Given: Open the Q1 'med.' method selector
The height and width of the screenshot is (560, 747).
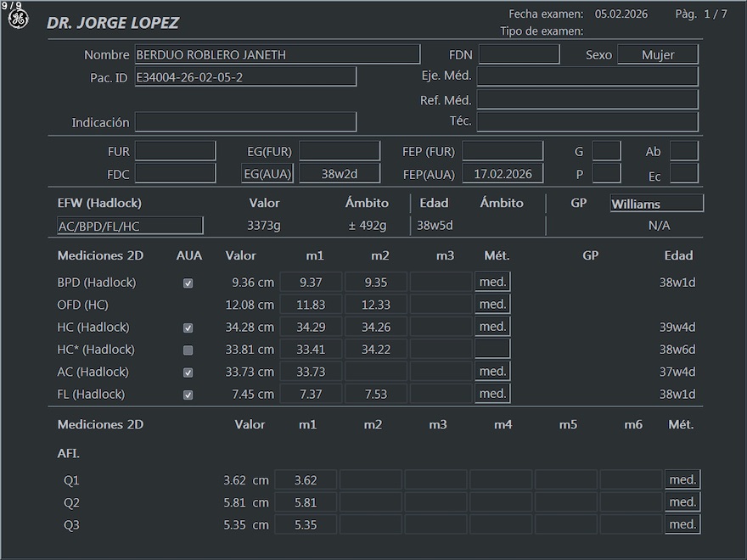Looking at the screenshot, I should click(x=682, y=479).
